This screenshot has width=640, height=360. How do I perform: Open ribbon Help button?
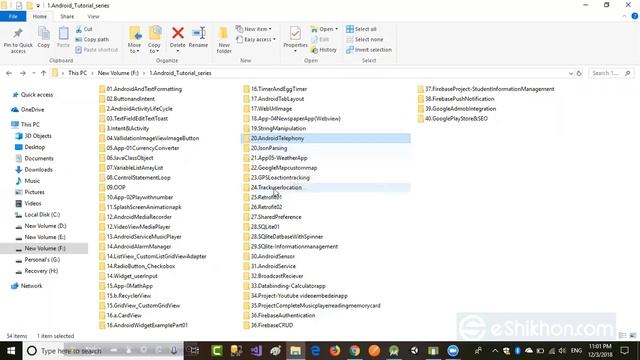(635, 16)
